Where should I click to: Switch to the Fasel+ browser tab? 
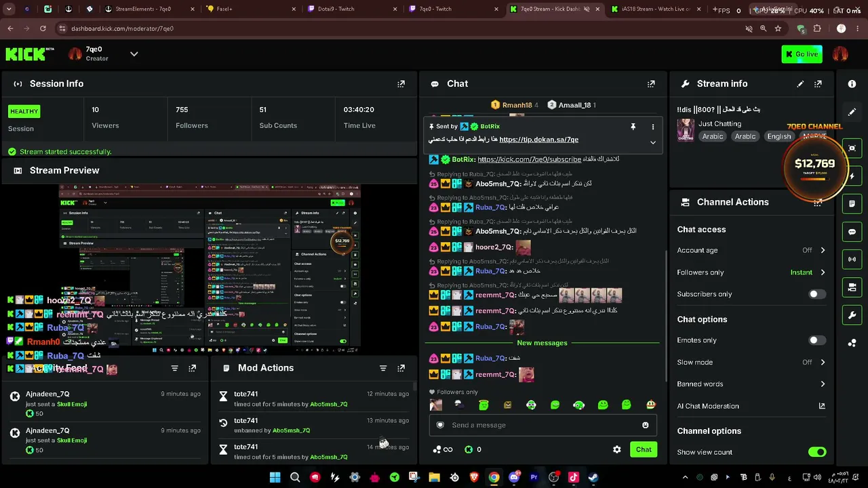tap(251, 9)
